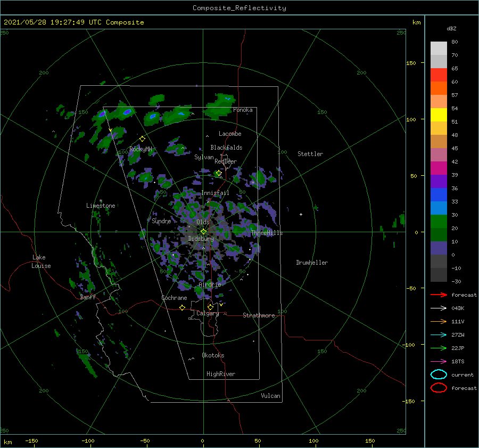Click the yellow radar center diamond at Didsbury
The height and width of the screenshot is (448, 479).
click(203, 232)
